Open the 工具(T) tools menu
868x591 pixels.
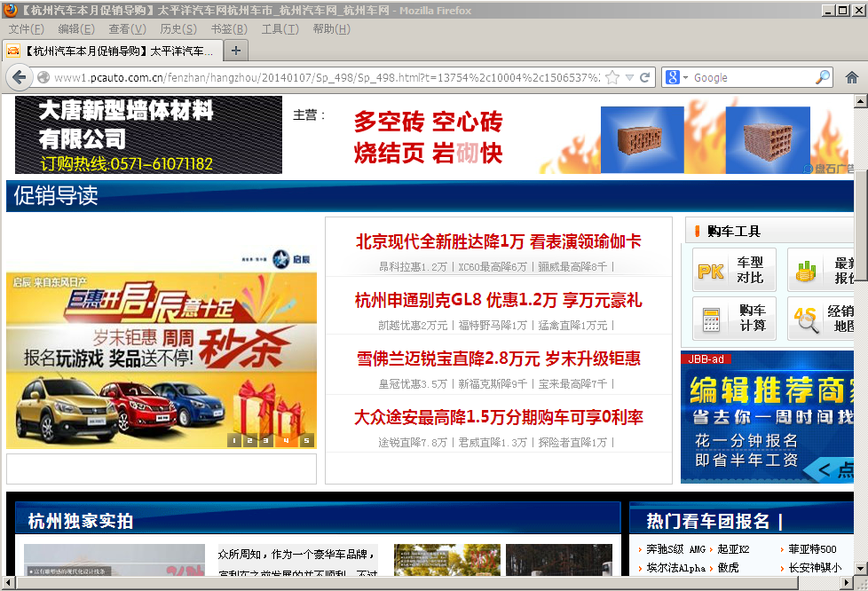(x=280, y=29)
